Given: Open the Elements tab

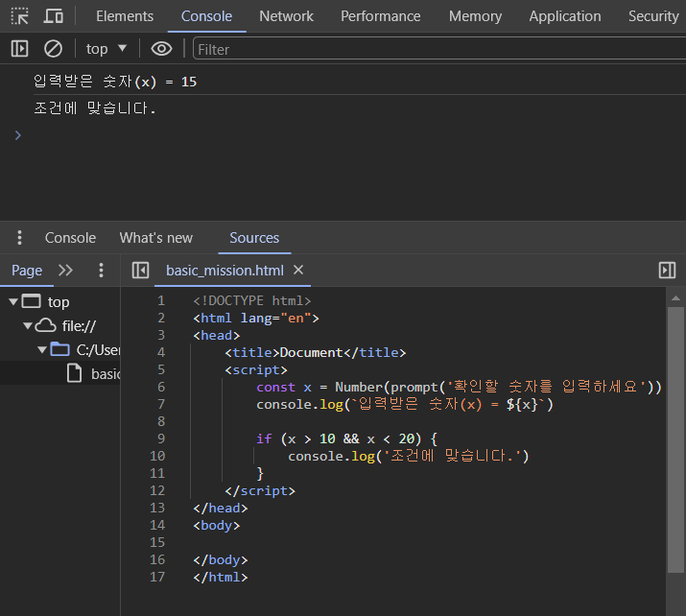Looking at the screenshot, I should coord(125,16).
